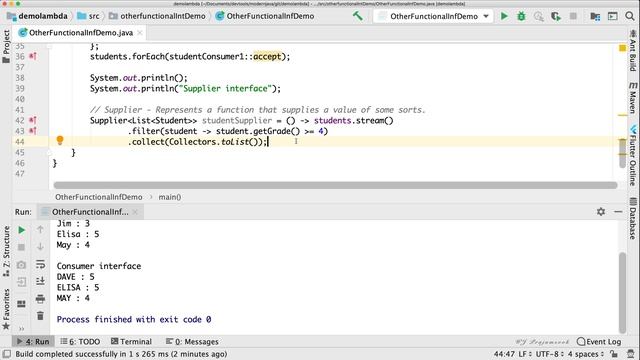The width and height of the screenshot is (640, 360).
Task: Open the Maven side panel
Action: click(633, 98)
